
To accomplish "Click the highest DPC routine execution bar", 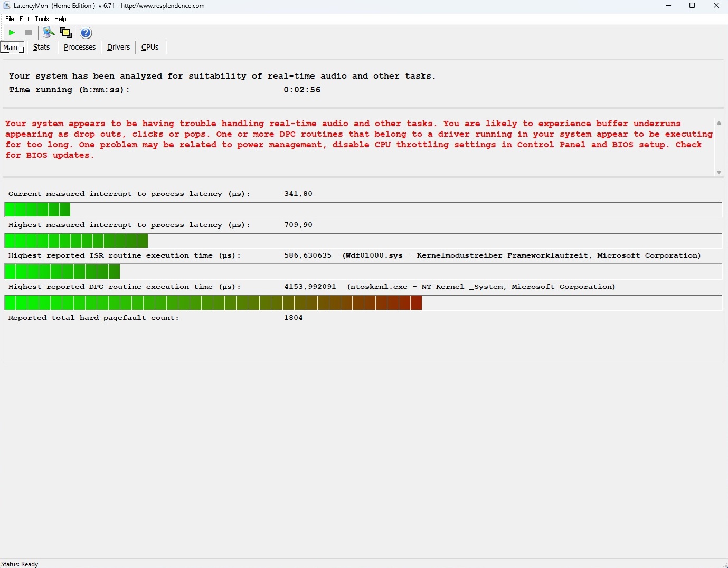I will [363, 302].
